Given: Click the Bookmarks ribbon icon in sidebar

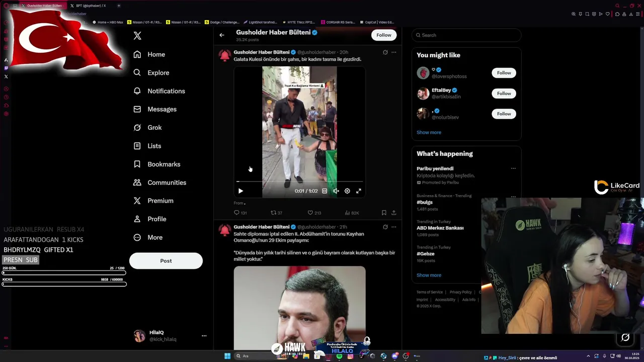Looking at the screenshot, I should point(137,164).
